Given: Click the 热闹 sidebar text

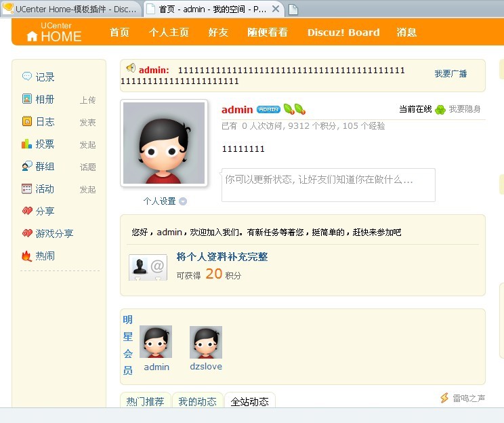Looking at the screenshot, I should 45,256.
